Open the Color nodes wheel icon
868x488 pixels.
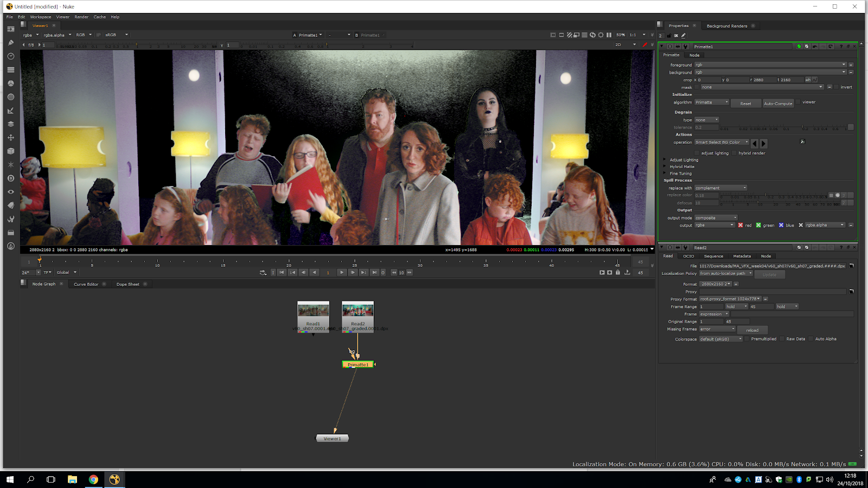click(x=10, y=84)
